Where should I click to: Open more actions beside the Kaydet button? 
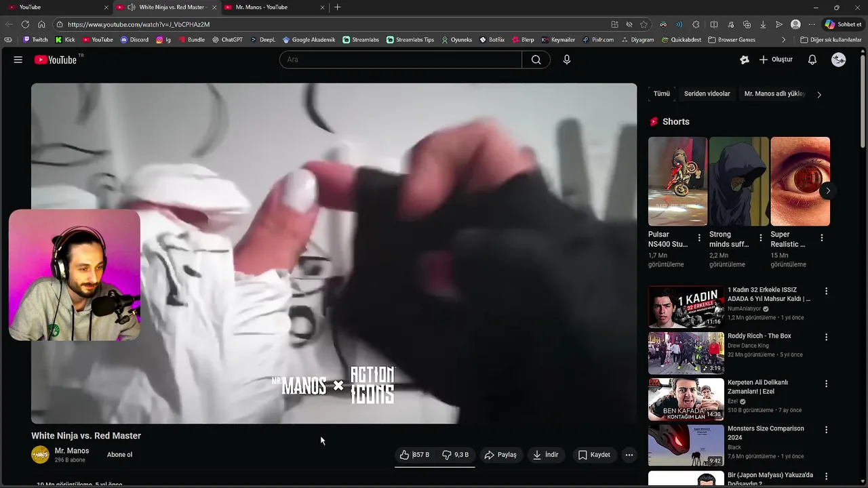pos(629,455)
